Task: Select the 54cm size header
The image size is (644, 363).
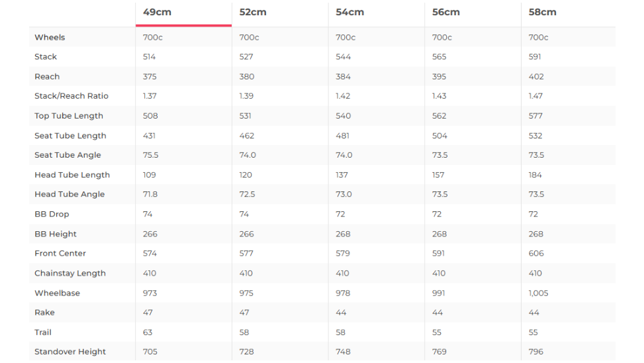Action: pyautogui.click(x=349, y=13)
